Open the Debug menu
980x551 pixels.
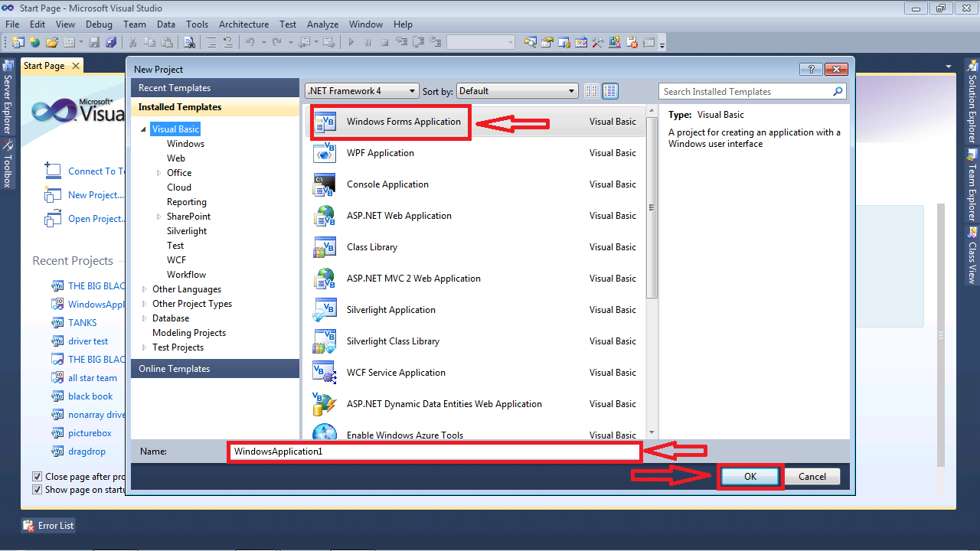(x=99, y=24)
